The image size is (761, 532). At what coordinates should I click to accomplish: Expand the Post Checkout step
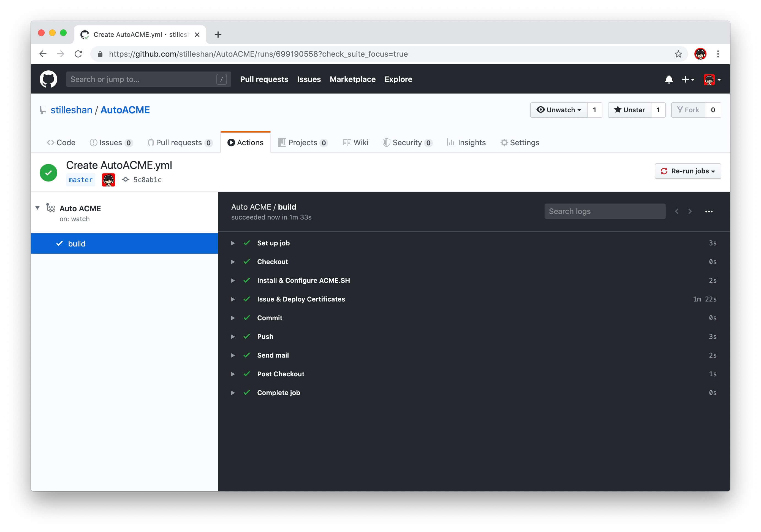click(x=233, y=374)
